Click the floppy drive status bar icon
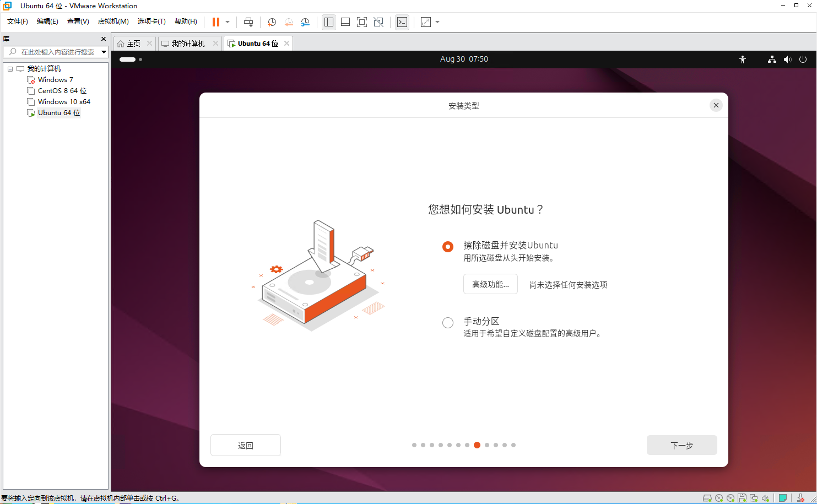Screen dimensions: 817x504 [x=742, y=498]
